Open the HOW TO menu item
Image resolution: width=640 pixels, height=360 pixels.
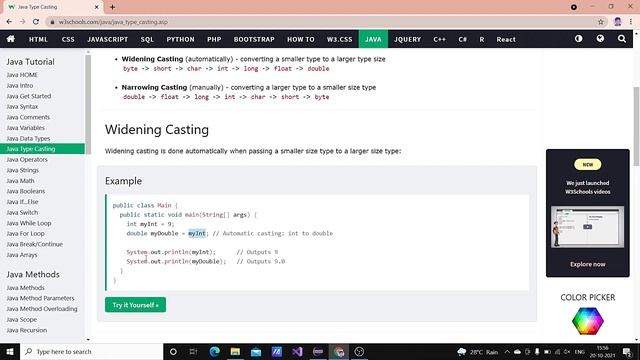pyautogui.click(x=301, y=39)
